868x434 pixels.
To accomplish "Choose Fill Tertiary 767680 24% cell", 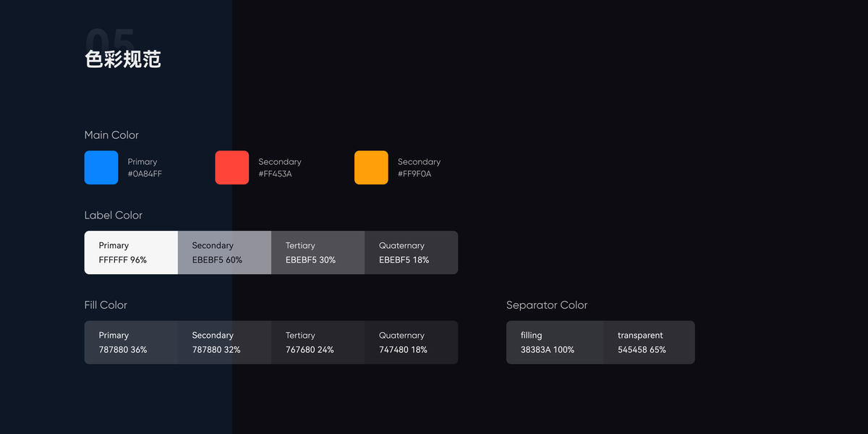I will (x=318, y=342).
